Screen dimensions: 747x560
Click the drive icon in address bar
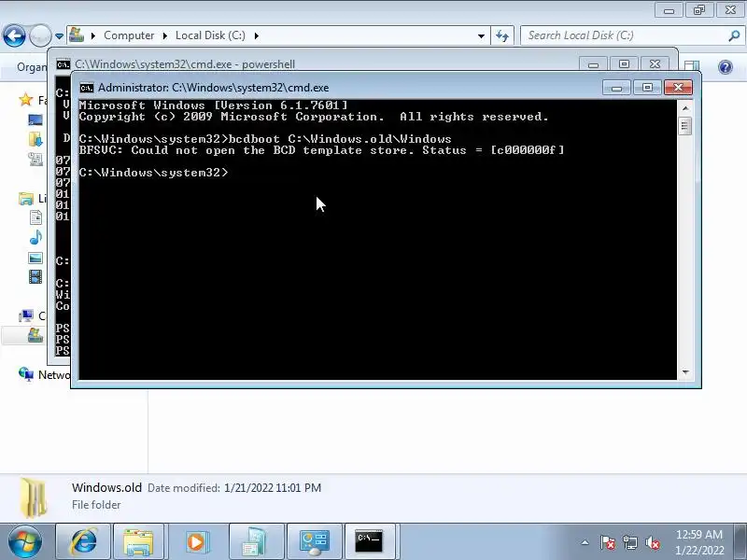coord(77,35)
